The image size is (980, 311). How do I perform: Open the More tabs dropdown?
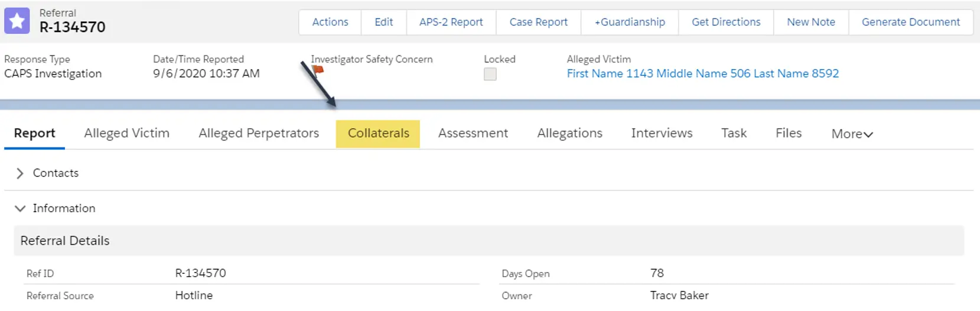852,134
